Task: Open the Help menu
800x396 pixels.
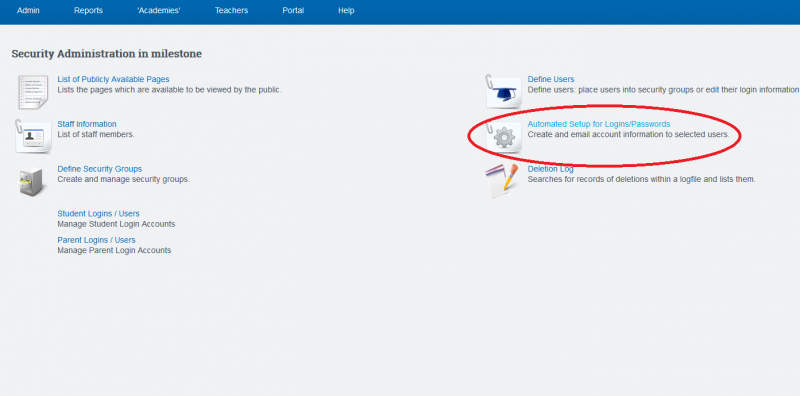Action: (x=346, y=11)
